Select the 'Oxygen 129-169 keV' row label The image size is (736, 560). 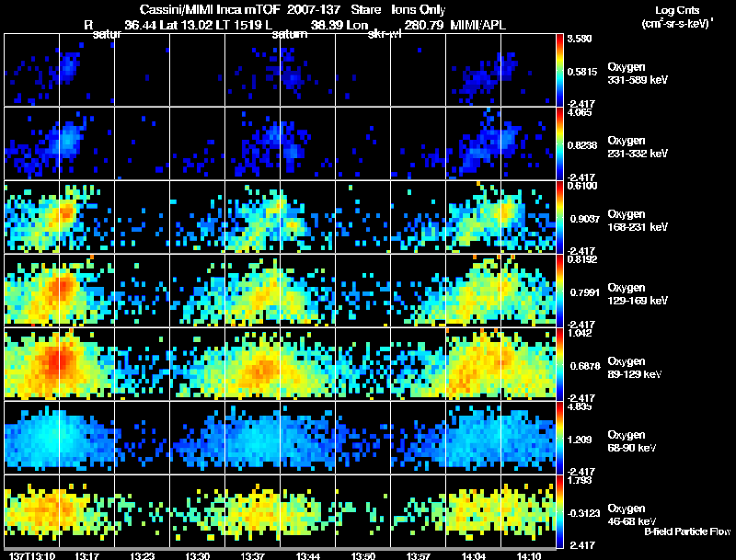point(638,294)
